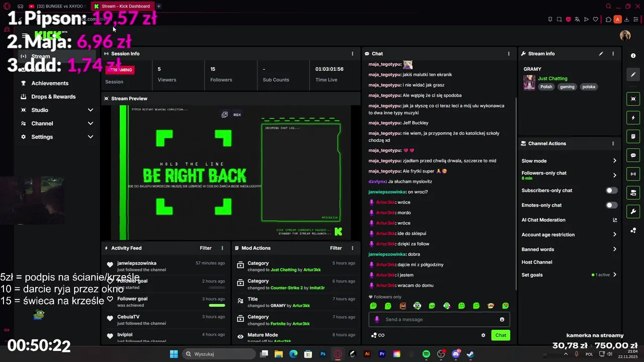Open AI Chat Moderation external link icon
Viewport: 644px width, 362px height.
615,220
